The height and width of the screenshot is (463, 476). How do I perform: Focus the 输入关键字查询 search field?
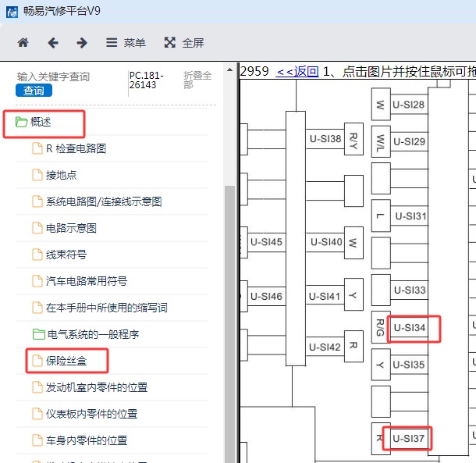[x=53, y=77]
